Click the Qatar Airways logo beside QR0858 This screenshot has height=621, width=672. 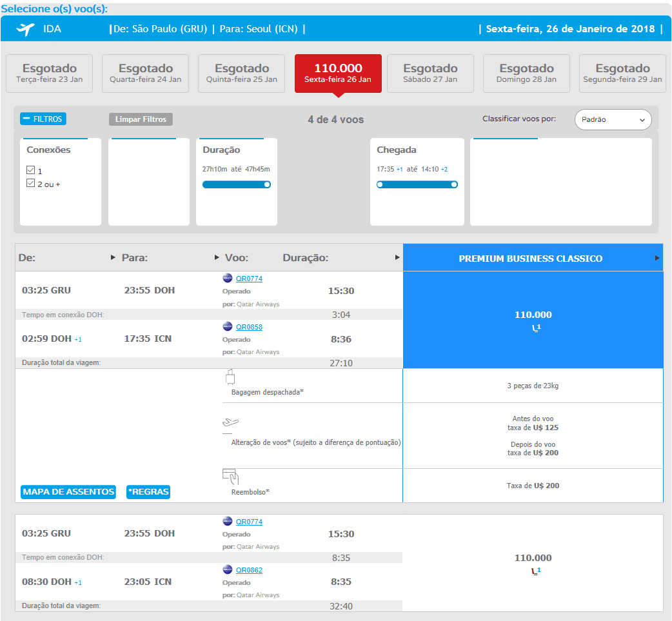(x=228, y=326)
